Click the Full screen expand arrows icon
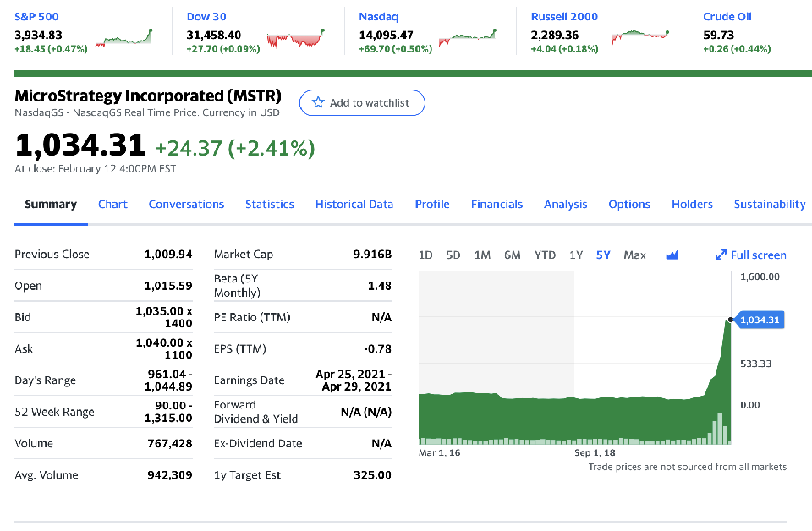 (721, 255)
